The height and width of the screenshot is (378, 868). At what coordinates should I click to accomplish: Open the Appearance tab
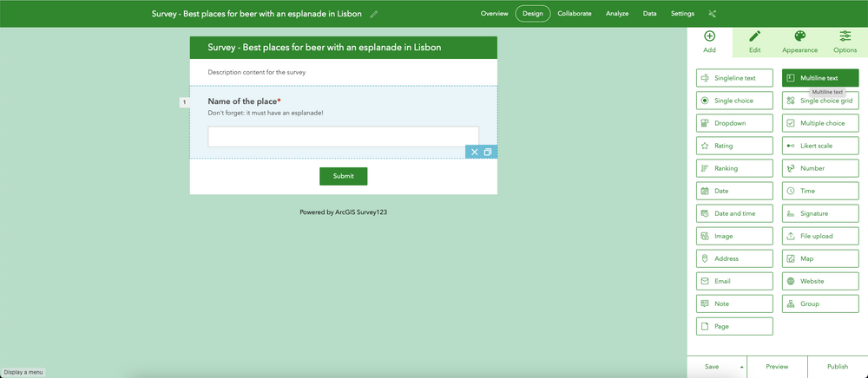coord(799,42)
